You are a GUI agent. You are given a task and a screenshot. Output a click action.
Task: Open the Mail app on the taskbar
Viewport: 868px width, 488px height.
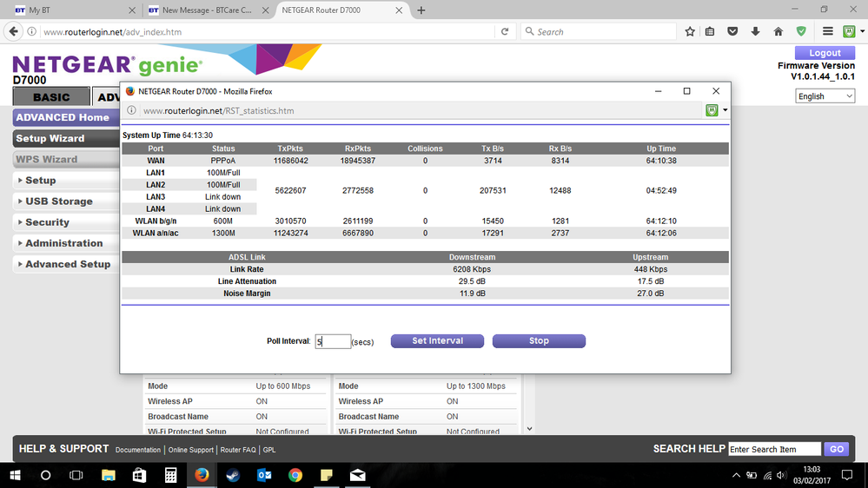[358, 475]
